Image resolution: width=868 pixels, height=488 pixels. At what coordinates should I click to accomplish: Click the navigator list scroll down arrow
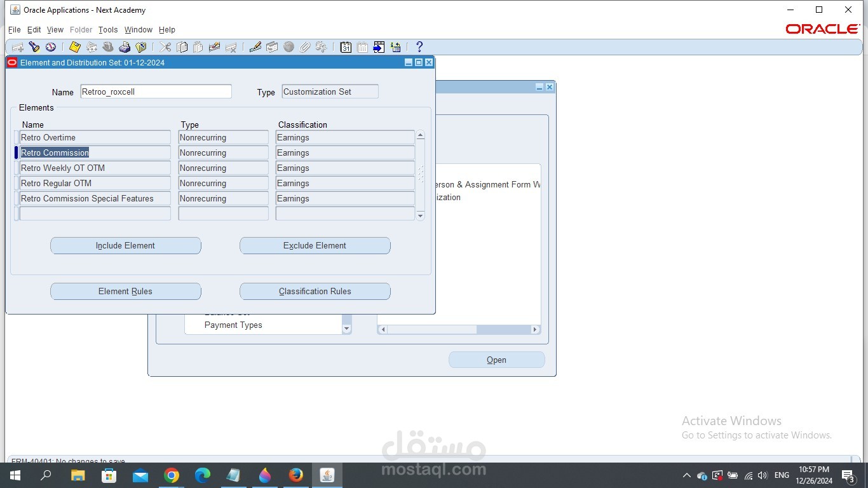[346, 329]
